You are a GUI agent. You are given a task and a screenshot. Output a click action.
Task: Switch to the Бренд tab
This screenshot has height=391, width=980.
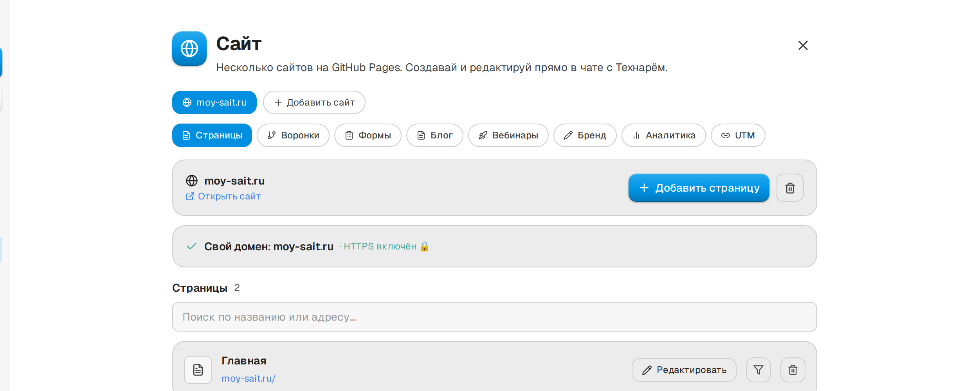point(585,135)
